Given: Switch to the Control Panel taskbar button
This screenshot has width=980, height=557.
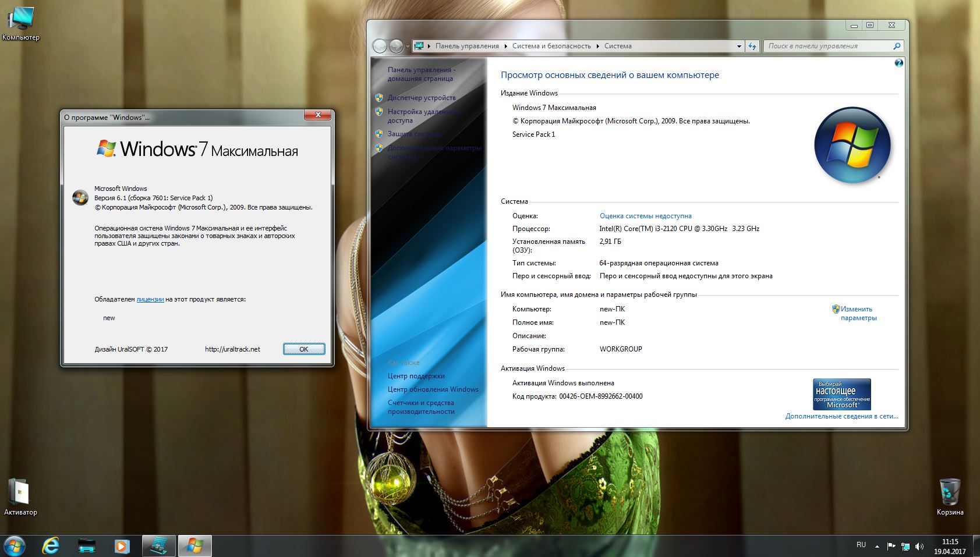Looking at the screenshot, I should (x=158, y=546).
